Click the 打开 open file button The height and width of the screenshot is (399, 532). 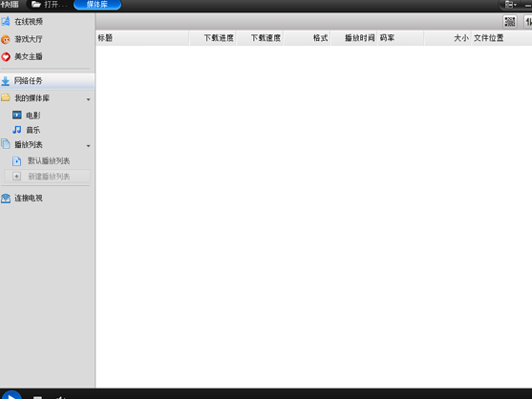click(x=50, y=5)
